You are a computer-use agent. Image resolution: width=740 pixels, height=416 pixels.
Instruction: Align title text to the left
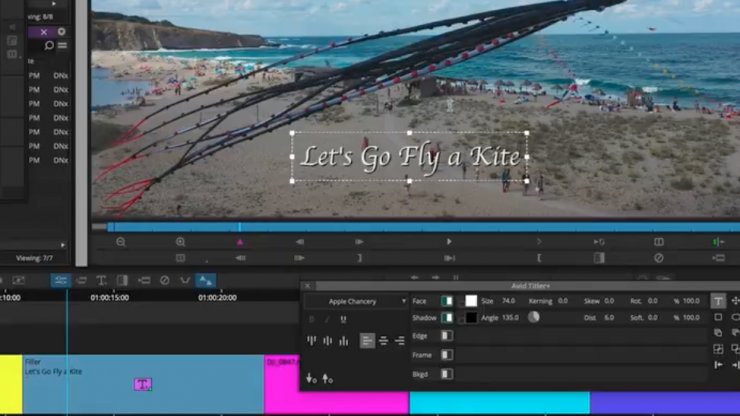tap(367, 341)
